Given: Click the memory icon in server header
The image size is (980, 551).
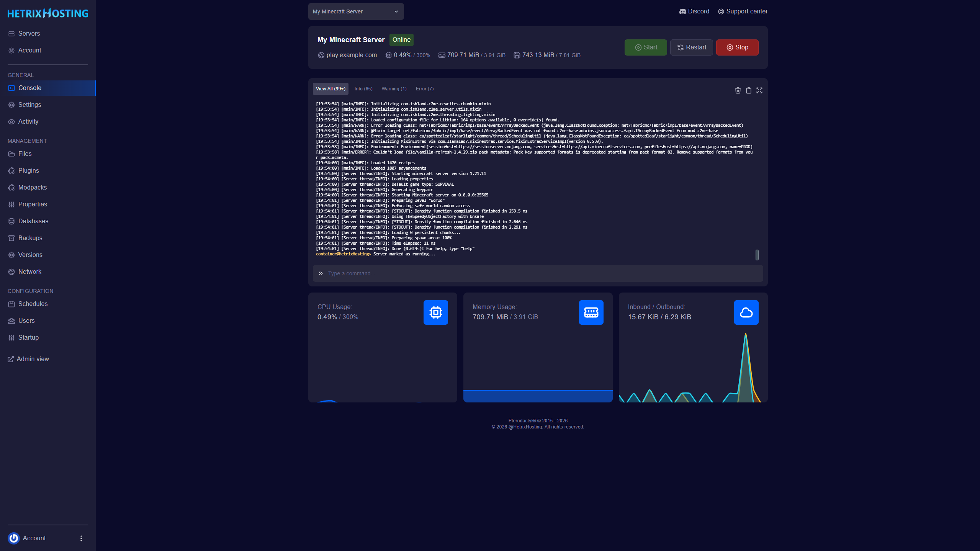Looking at the screenshot, I should coord(442,55).
